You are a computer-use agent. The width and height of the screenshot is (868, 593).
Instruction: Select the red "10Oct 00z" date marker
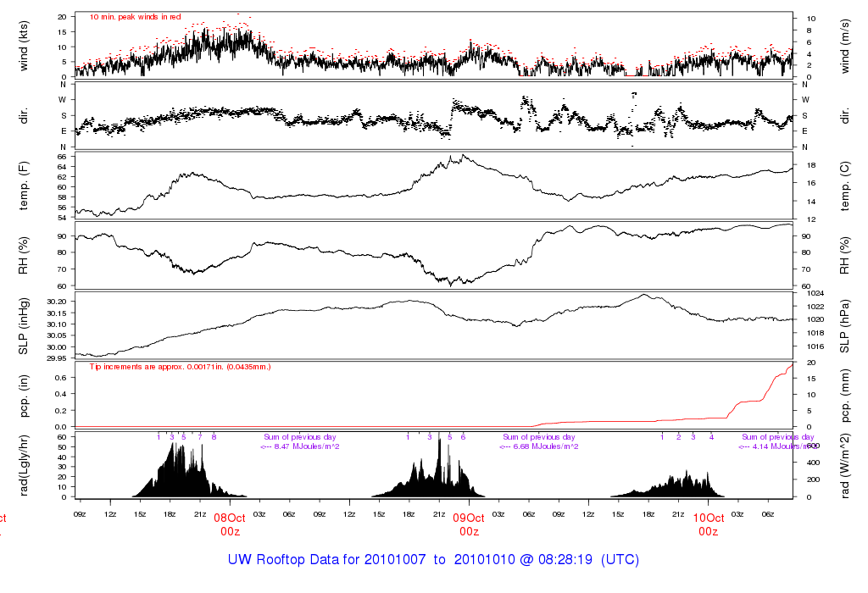[x=708, y=524]
